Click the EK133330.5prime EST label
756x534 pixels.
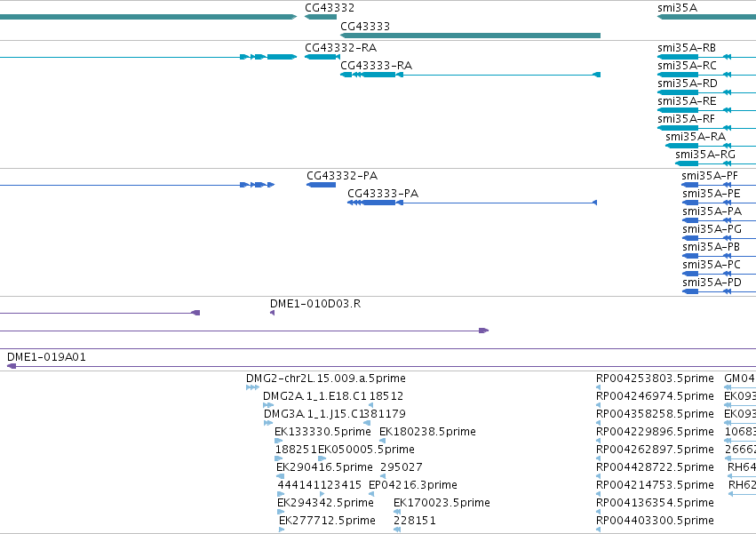click(322, 431)
